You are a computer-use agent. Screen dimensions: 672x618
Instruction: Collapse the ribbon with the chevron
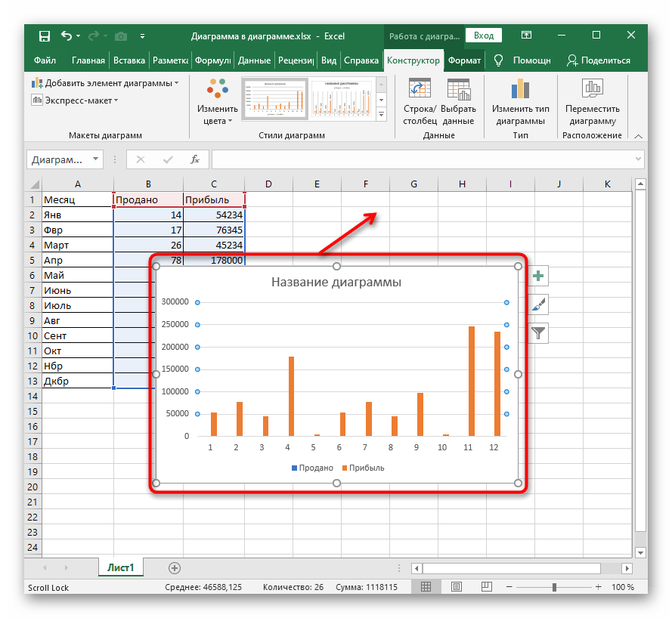click(638, 136)
